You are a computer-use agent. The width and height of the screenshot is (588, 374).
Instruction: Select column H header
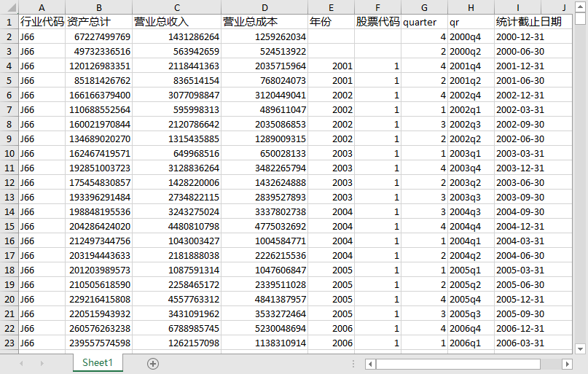(x=471, y=7)
